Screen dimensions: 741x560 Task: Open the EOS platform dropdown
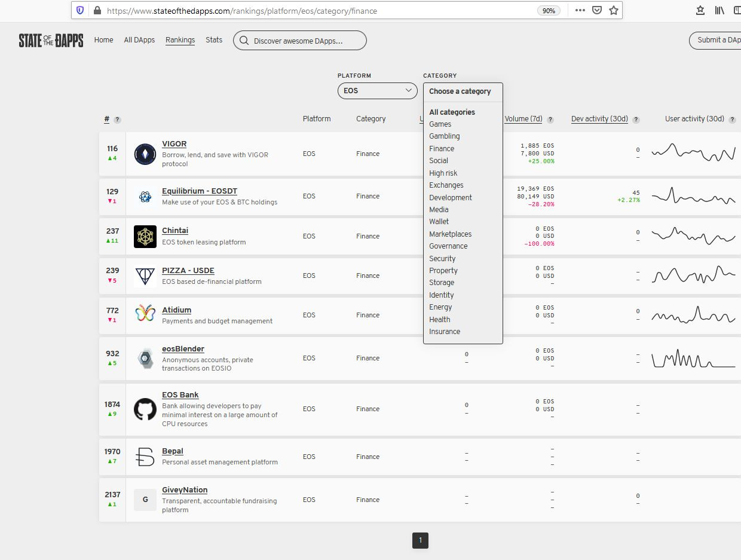[377, 91]
